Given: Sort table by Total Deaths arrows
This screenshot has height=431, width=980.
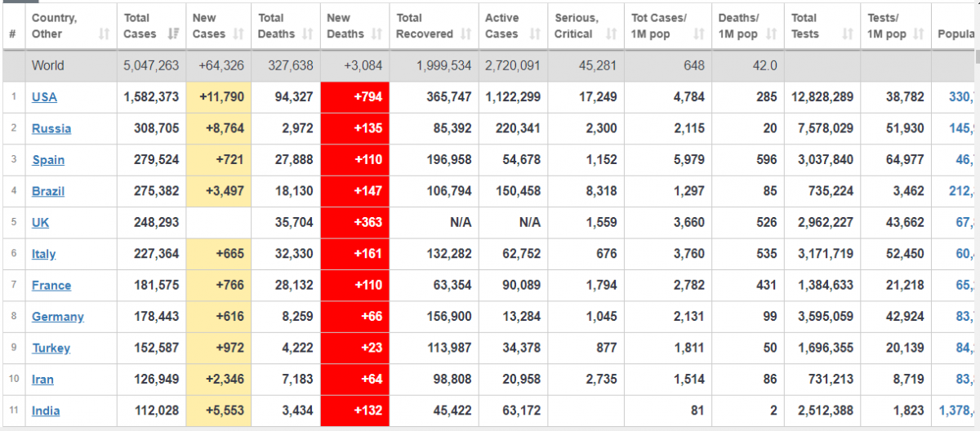Looking at the screenshot, I should 308,33.
